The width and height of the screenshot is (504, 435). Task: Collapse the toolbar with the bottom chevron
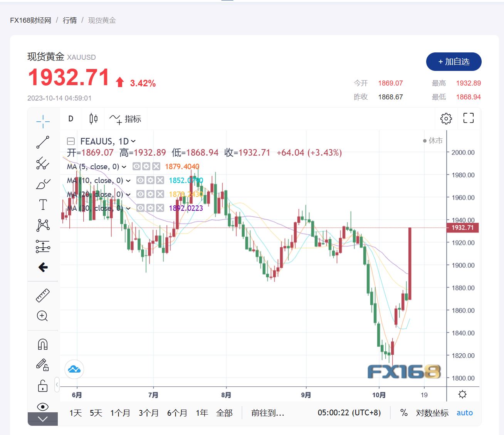(43, 419)
